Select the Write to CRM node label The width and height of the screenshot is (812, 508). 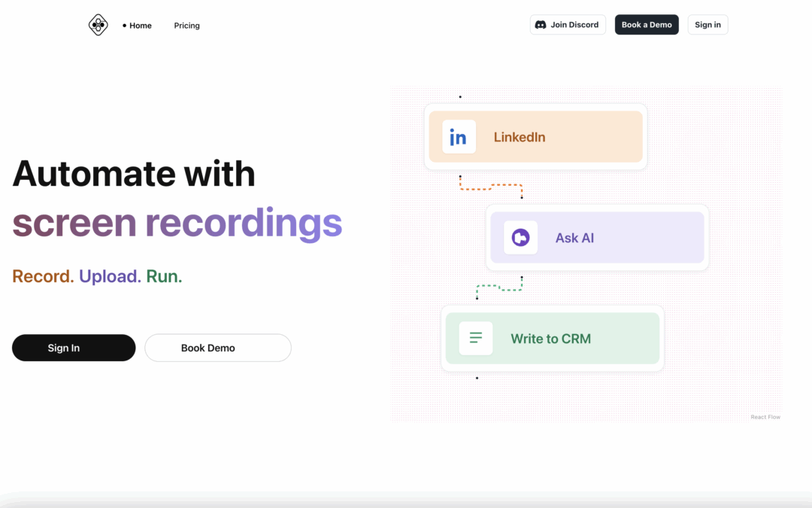[x=550, y=339]
